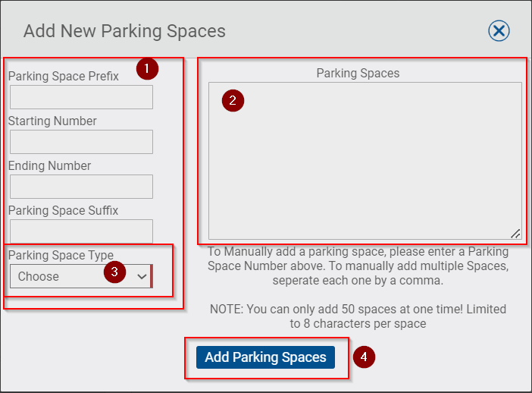This screenshot has width=532, height=393.
Task: Focus the Parking Space Prefix input field
Action: pyautogui.click(x=81, y=97)
